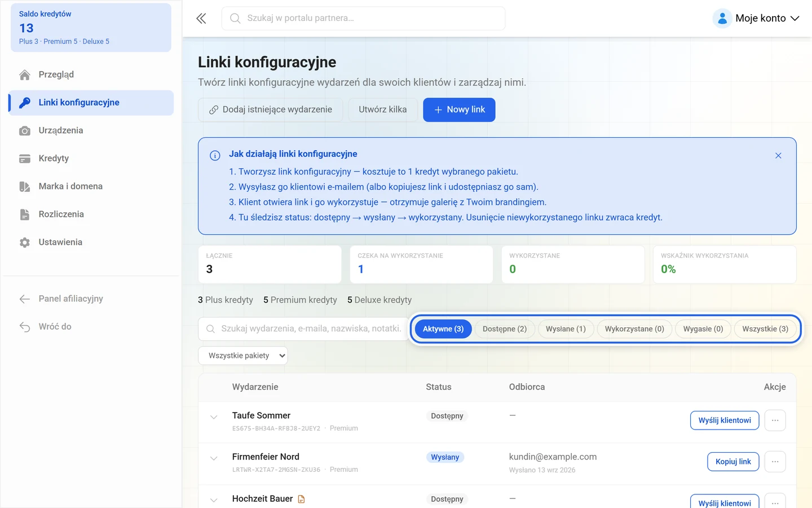The image size is (812, 508).
Task: Open Panel afiliacyjny link
Action: tap(91, 299)
